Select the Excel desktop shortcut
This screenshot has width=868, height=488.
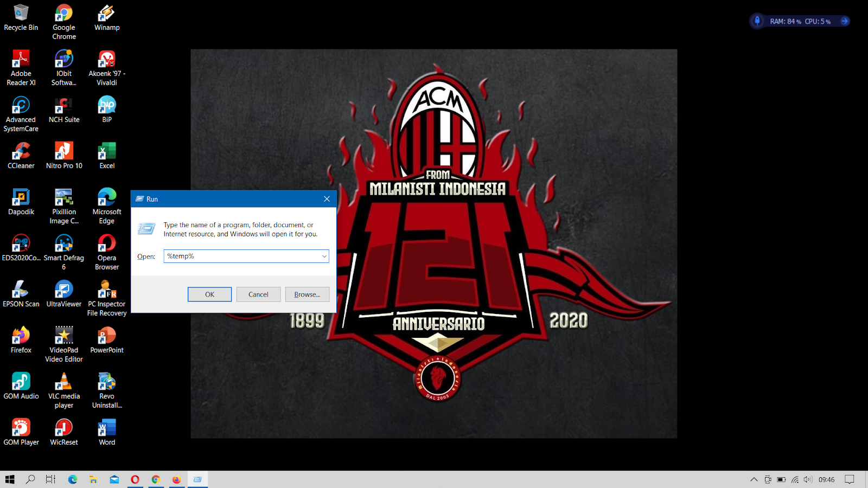tap(107, 156)
